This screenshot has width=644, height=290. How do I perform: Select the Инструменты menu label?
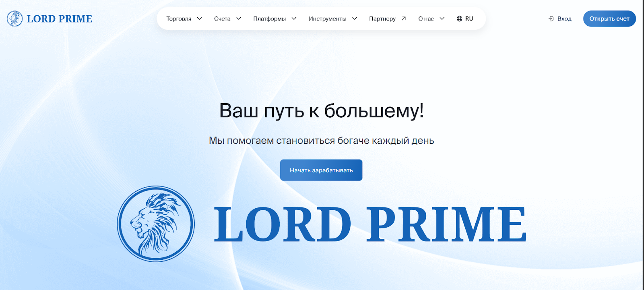click(x=327, y=19)
